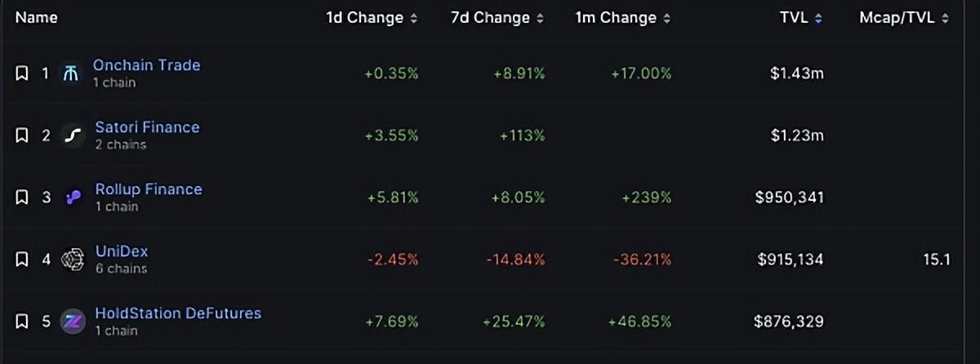Bookmark Satori Finance protocol
The width and height of the screenshot is (980, 364).
click(x=22, y=135)
